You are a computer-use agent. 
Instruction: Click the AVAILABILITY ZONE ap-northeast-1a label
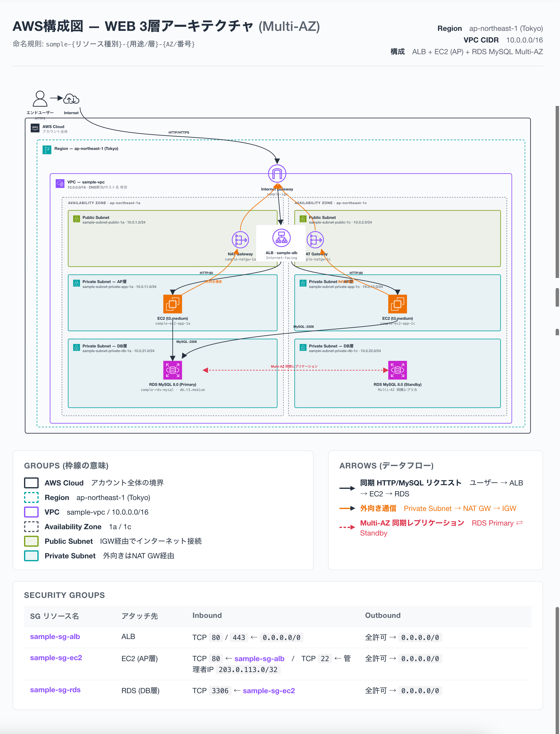click(104, 203)
